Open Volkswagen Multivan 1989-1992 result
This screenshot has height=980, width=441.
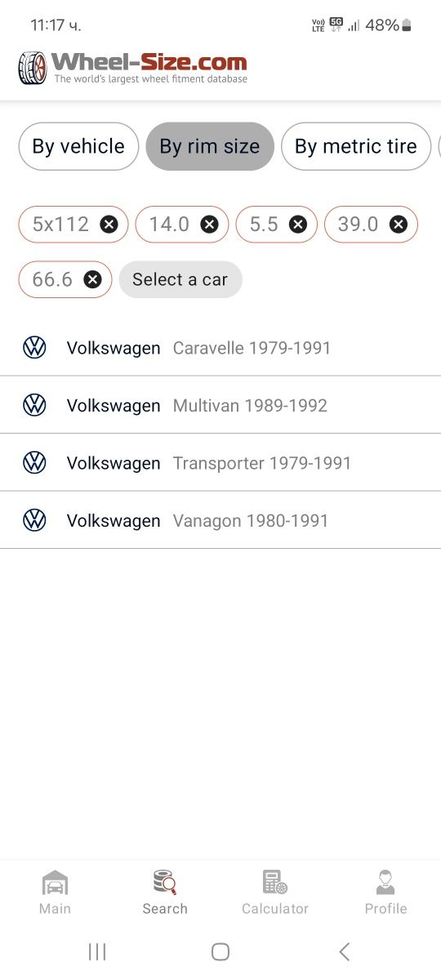pos(220,405)
